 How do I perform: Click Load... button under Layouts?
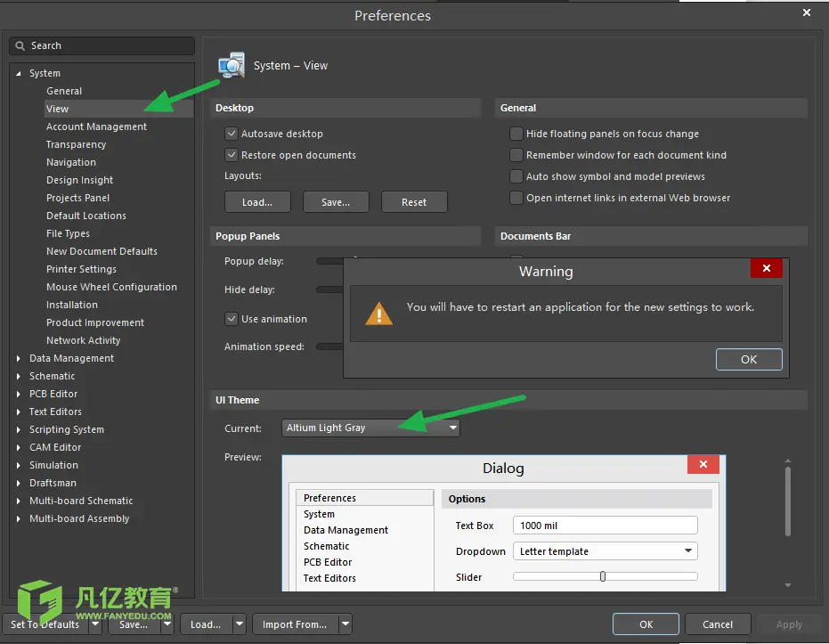(x=257, y=202)
